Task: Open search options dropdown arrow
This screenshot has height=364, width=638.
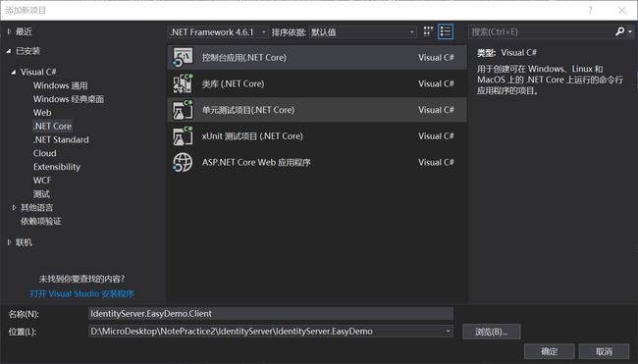Action: (x=630, y=31)
